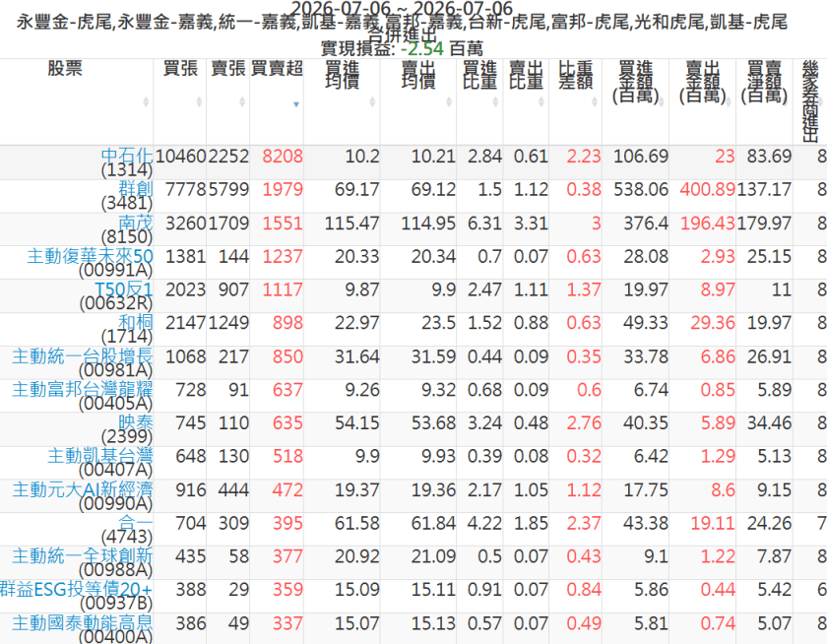Sort by 買進均價 column sort arrow
Image resolution: width=827 pixels, height=644 pixels.
click(x=372, y=102)
